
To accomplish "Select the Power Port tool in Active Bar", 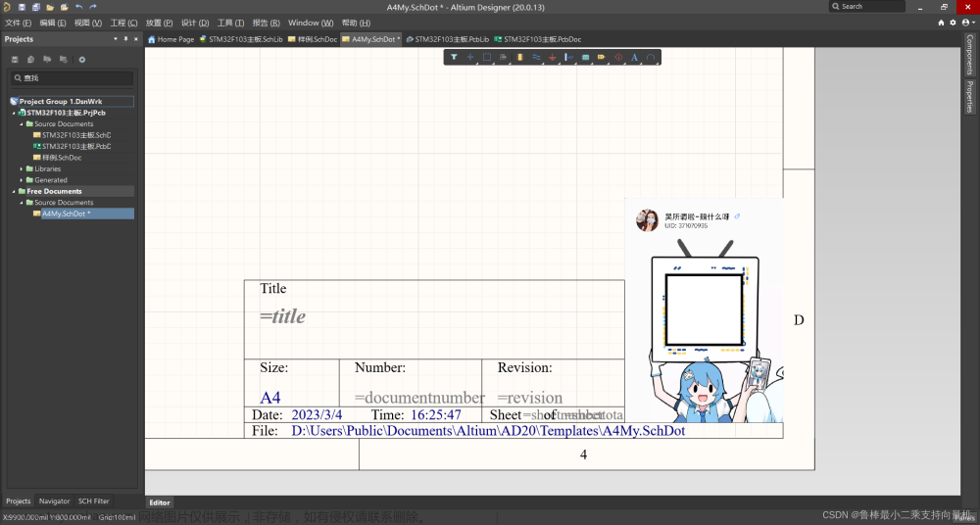I will click(553, 58).
